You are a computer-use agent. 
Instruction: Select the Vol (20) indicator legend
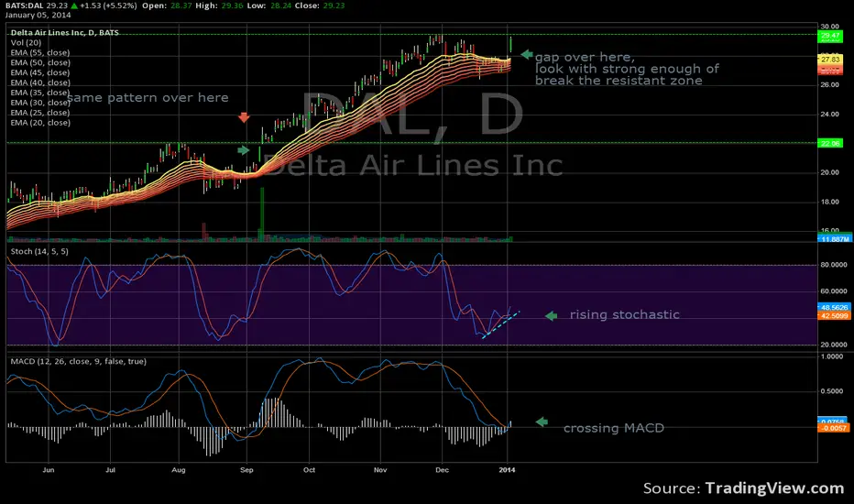[x=26, y=42]
